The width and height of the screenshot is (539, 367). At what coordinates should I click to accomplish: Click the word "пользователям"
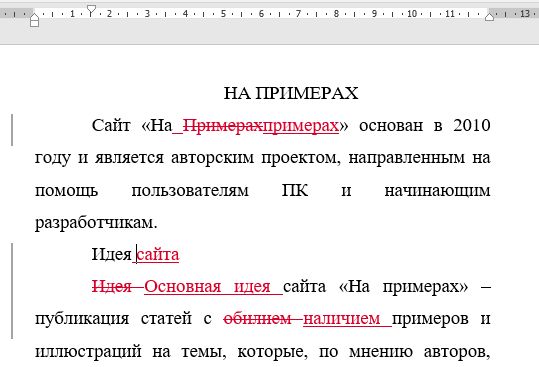pyautogui.click(x=190, y=190)
